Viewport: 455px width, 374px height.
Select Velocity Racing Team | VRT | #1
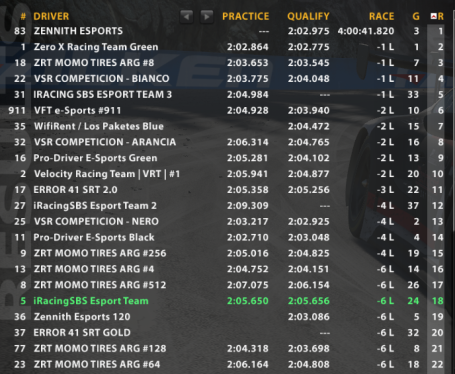227,174
